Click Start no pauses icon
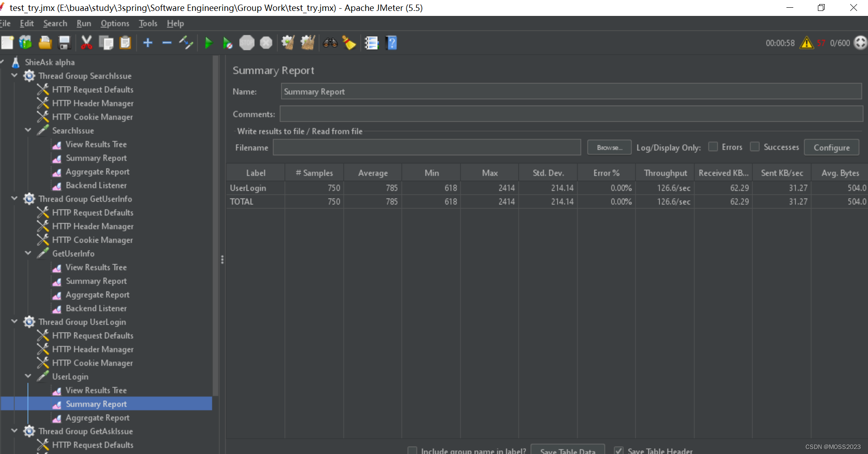 (227, 43)
